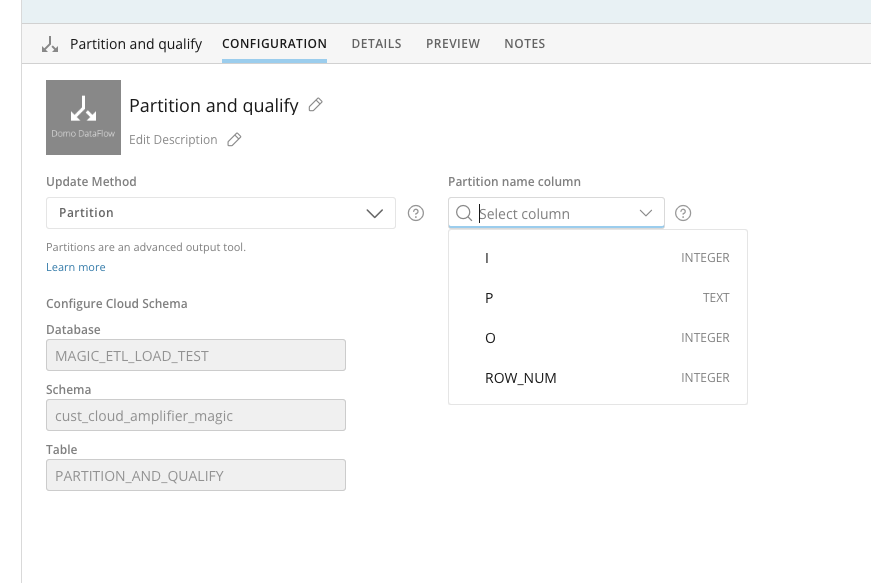871x583 pixels.
Task: Collapse the Partition name column chevron
Action: [x=647, y=213]
